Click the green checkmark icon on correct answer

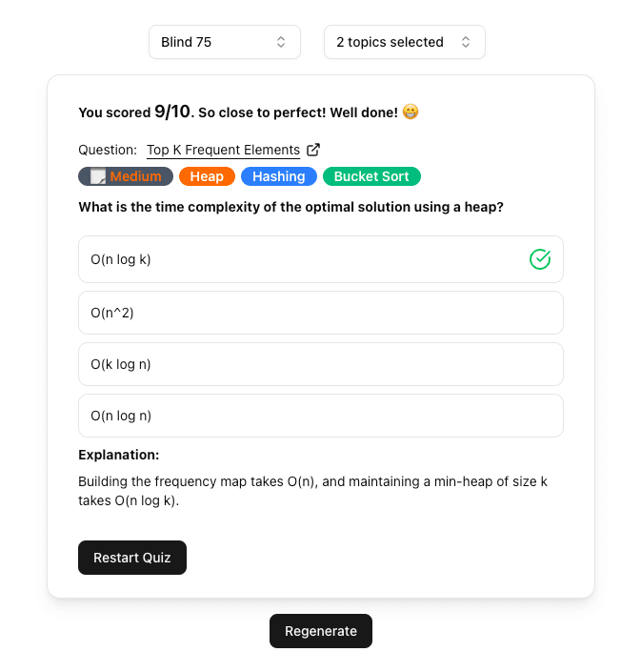(540, 259)
